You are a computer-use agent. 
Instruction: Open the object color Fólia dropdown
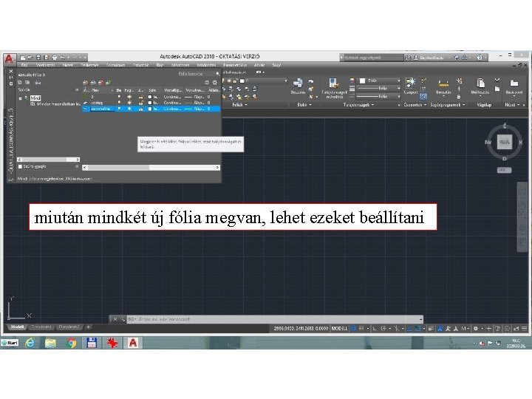pyautogui.click(x=398, y=81)
